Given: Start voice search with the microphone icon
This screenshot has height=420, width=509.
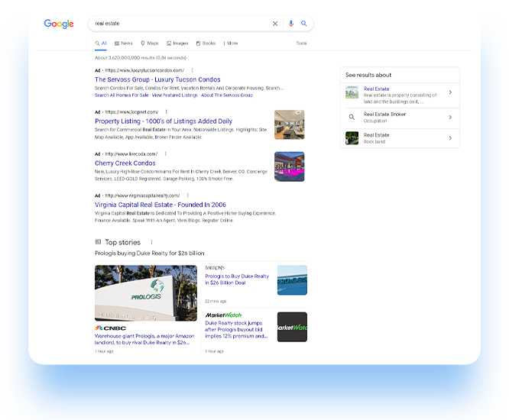Looking at the screenshot, I should point(291,24).
